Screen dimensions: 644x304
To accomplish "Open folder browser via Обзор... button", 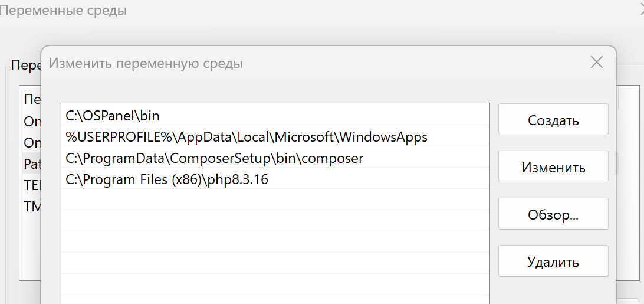I will pyautogui.click(x=553, y=214).
